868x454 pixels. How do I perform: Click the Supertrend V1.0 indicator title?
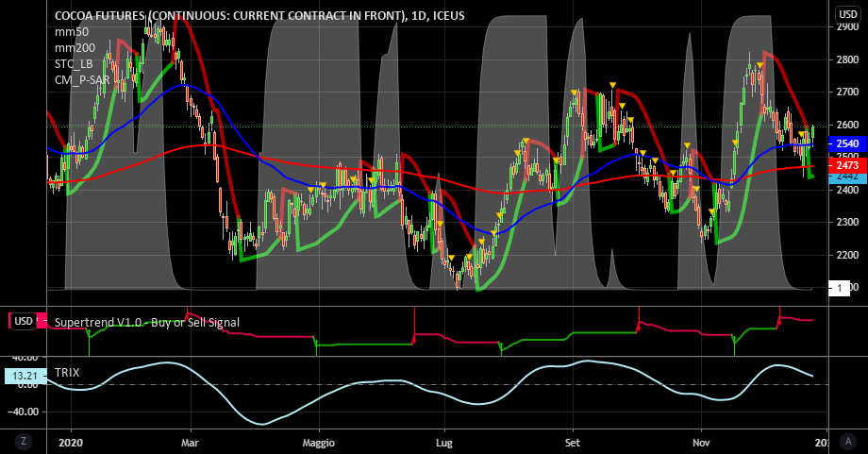[146, 322]
